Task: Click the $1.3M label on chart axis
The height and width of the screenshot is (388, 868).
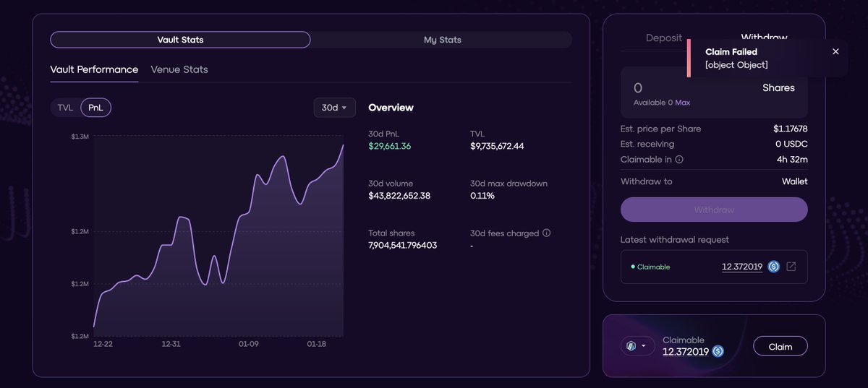Action: [x=80, y=137]
